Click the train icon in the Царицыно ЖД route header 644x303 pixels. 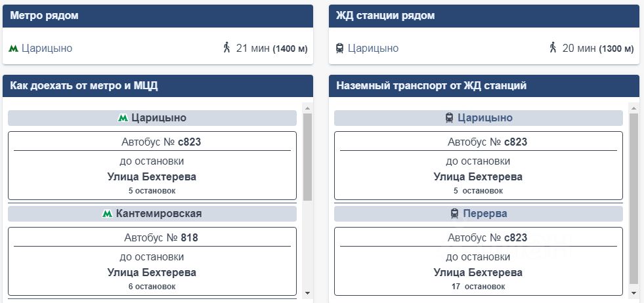[x=449, y=118]
